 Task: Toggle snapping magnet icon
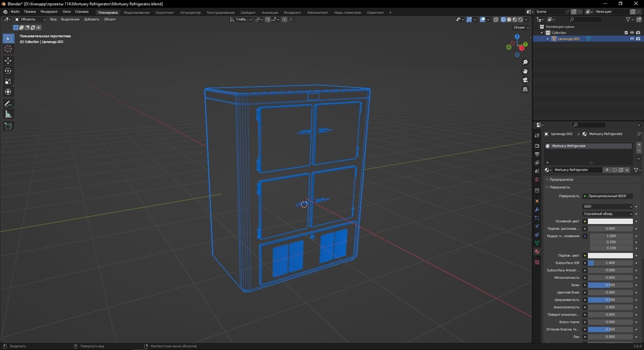tap(268, 19)
